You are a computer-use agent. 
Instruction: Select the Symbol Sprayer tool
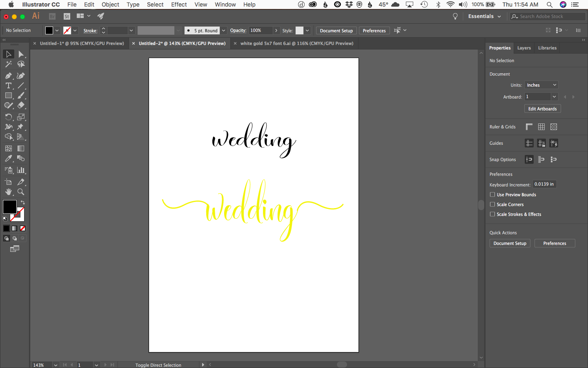click(9, 170)
